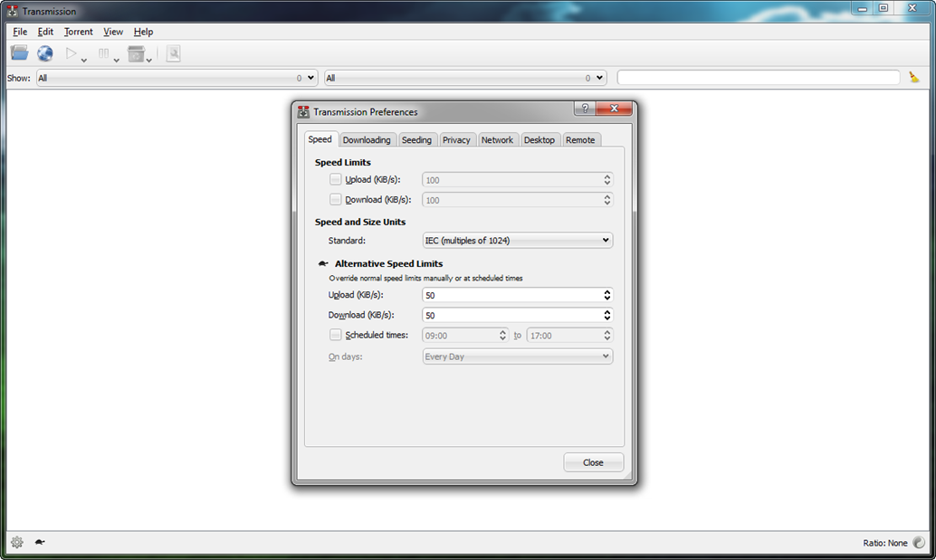Screen dimensions: 936x560
Task: Open the pause button dropdown arrow
Action: pos(117,60)
